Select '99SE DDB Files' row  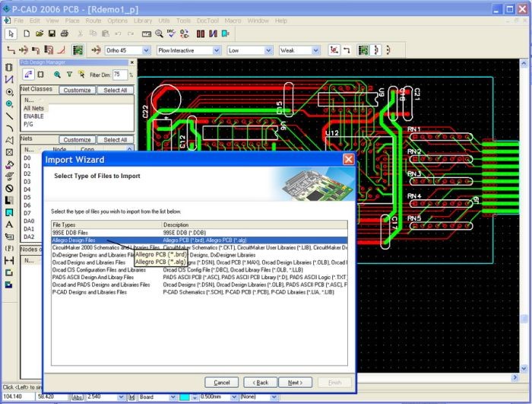click(x=199, y=233)
